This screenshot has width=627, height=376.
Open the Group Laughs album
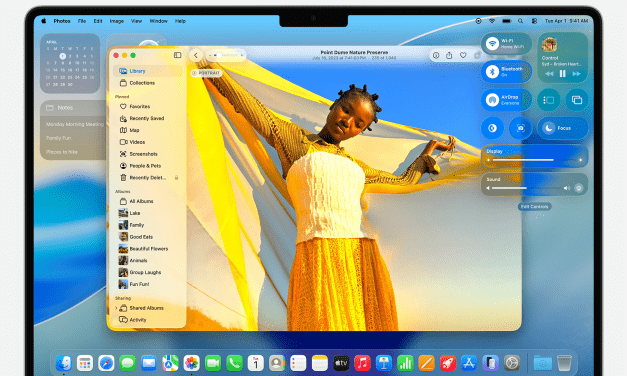(140, 272)
